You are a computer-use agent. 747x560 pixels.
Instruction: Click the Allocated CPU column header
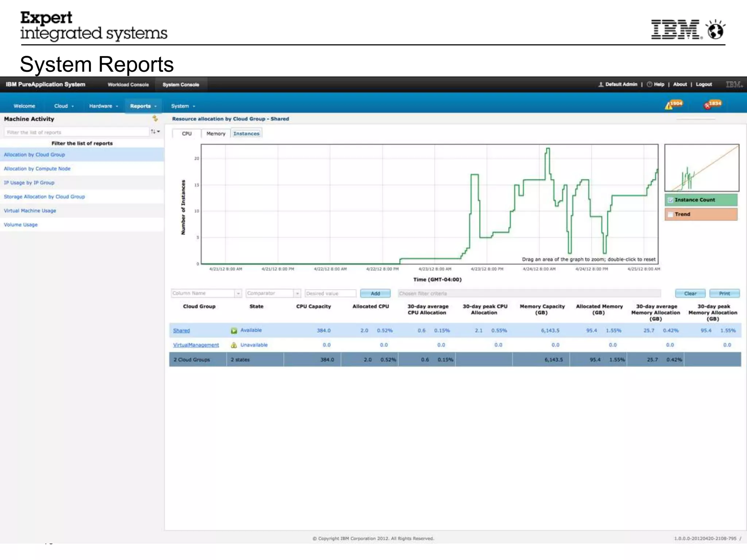pyautogui.click(x=371, y=307)
